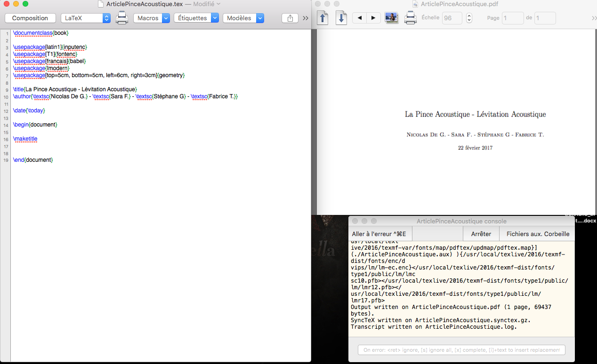Image resolution: width=597 pixels, height=364 pixels.
Task: Show hidden editor toolbar items via the >> chevron
Action: click(305, 18)
